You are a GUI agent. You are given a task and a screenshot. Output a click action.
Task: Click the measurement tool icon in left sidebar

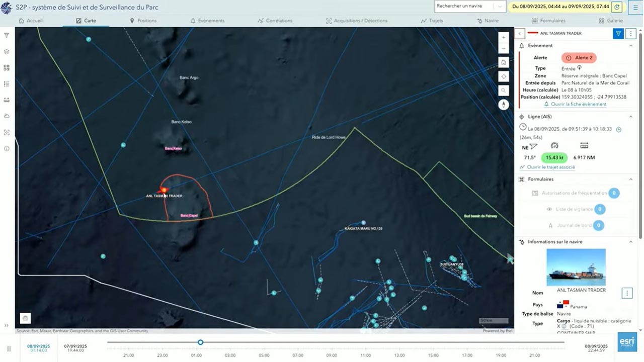tap(7, 100)
